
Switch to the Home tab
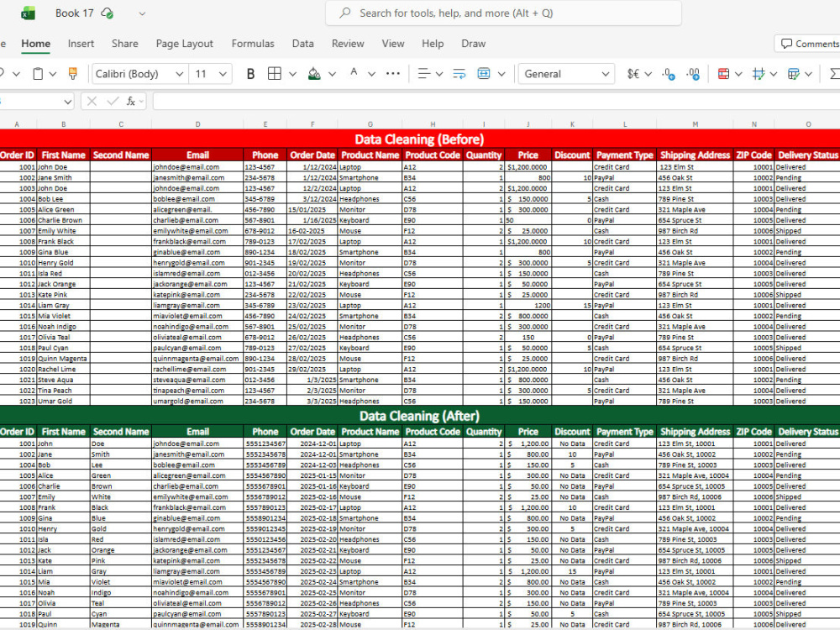click(36, 44)
